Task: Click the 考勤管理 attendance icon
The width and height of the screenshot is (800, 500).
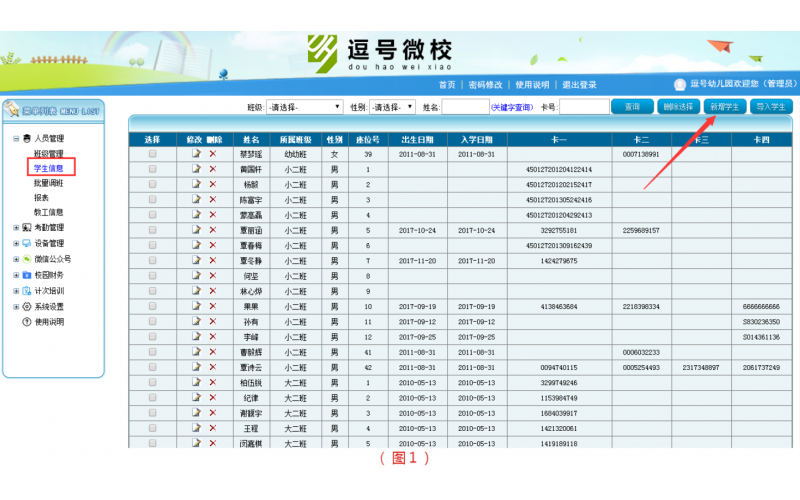Action: 27,228
